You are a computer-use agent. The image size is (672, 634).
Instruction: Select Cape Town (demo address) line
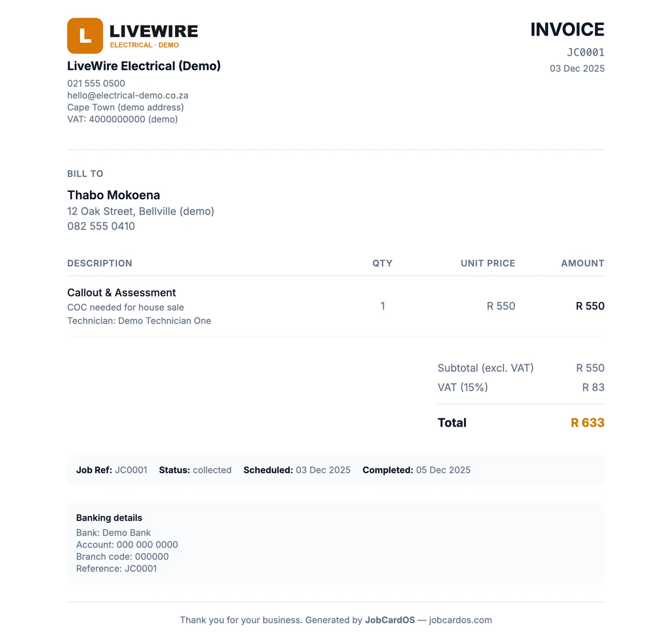coord(125,108)
